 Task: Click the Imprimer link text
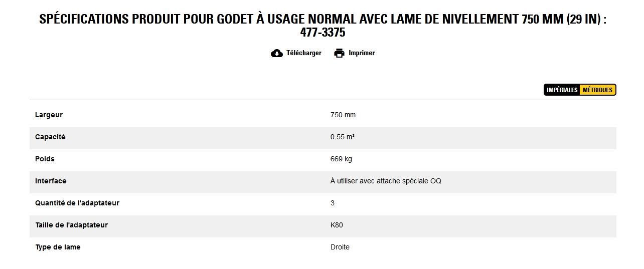tap(362, 53)
